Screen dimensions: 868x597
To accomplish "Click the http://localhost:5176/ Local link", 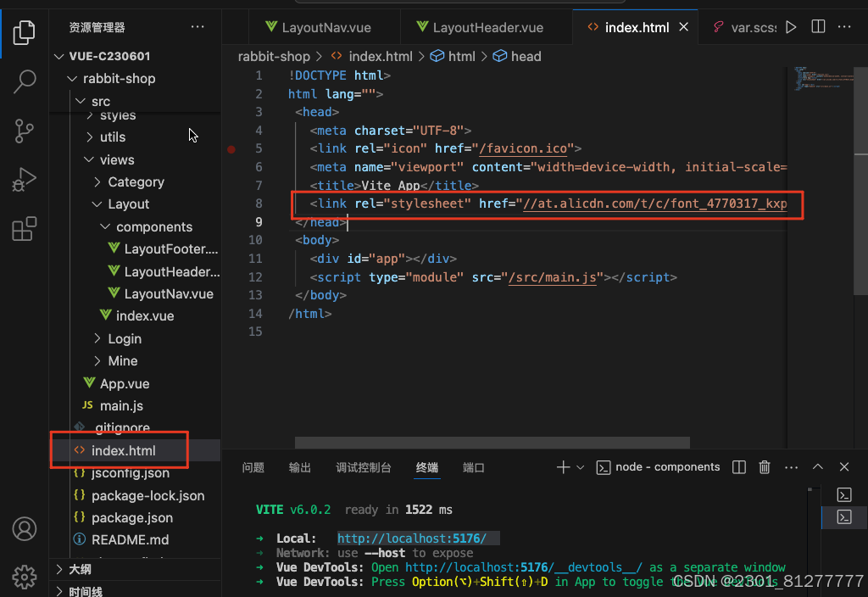I will click(x=412, y=538).
